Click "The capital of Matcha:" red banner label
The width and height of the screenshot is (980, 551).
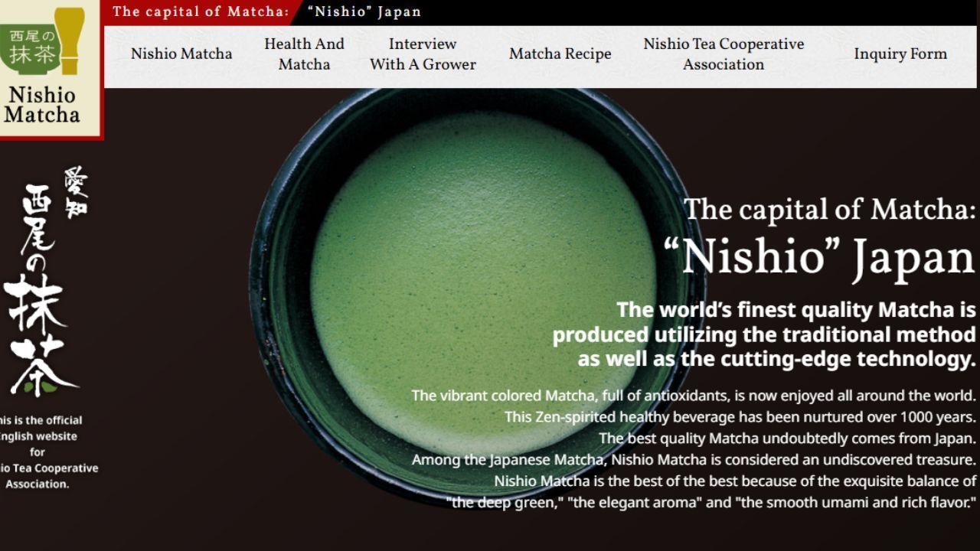[201, 11]
